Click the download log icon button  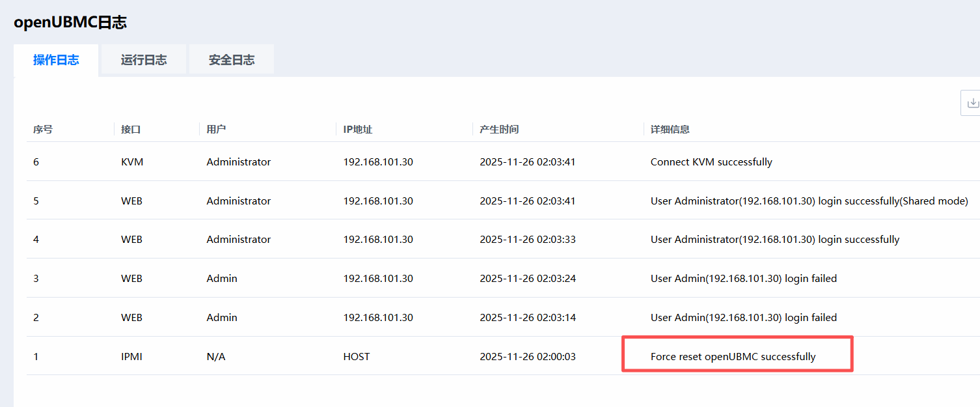[972, 103]
